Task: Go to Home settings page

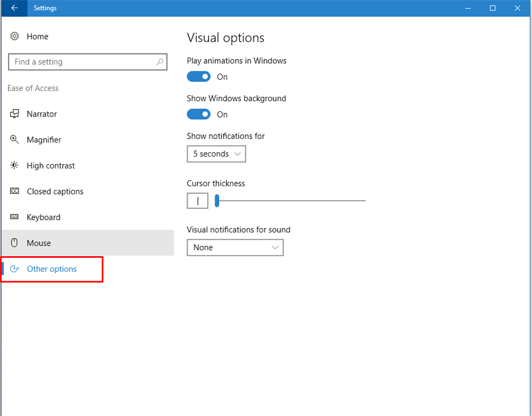Action: (37, 36)
